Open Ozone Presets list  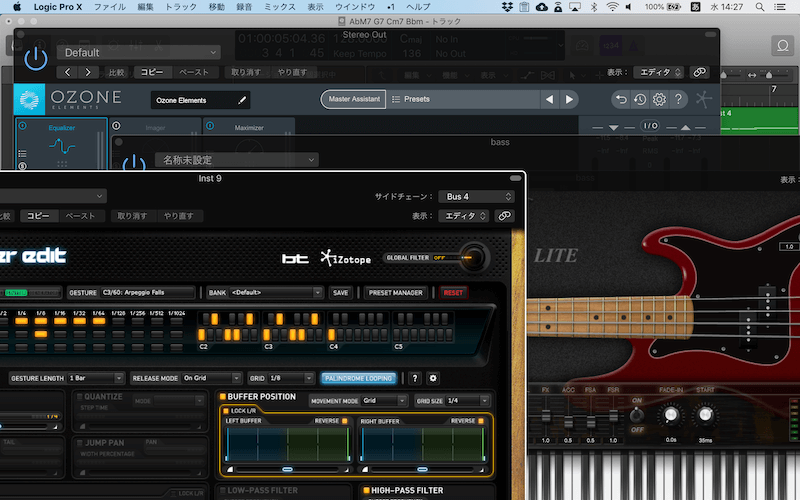pos(411,99)
